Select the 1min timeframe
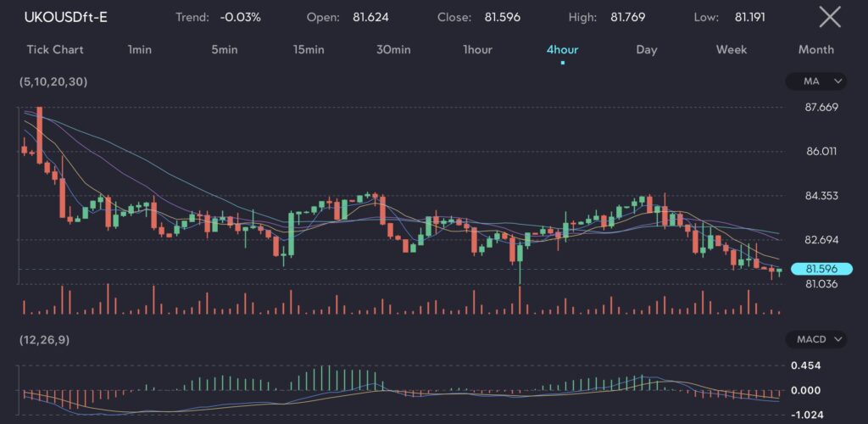The width and height of the screenshot is (868, 424). tap(139, 49)
